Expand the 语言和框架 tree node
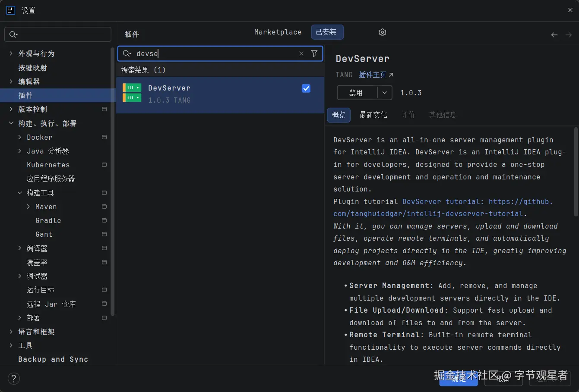This screenshot has height=392, width=579. click(x=11, y=332)
